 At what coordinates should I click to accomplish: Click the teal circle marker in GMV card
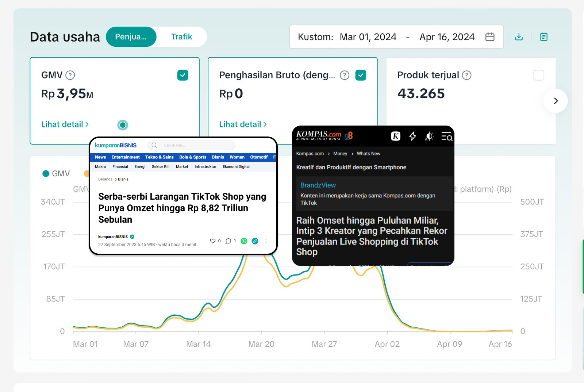tap(123, 125)
